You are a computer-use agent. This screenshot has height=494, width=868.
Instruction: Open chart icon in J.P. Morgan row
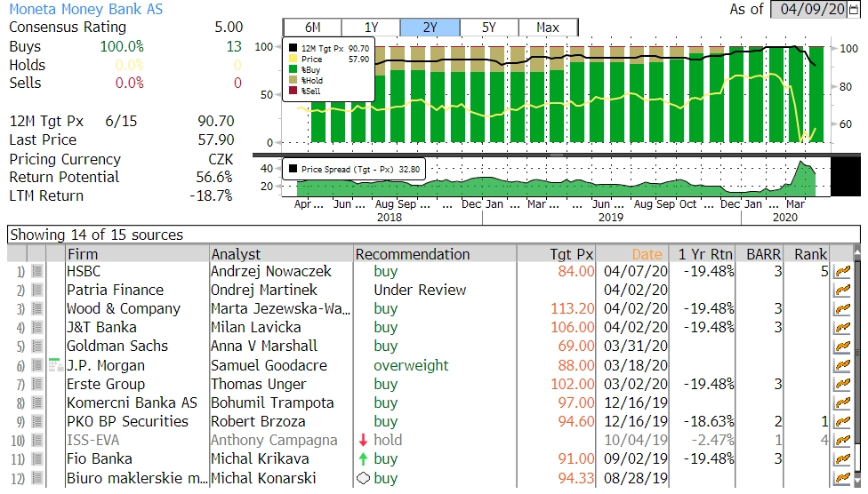[x=842, y=365]
